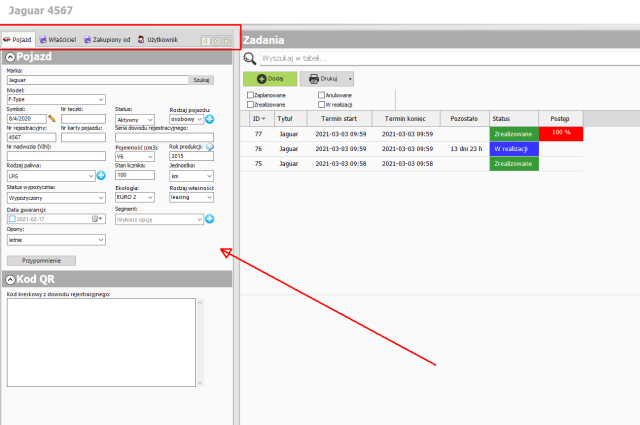
Task: Click the info bubble icon by Rok produkcji
Action: point(210,147)
